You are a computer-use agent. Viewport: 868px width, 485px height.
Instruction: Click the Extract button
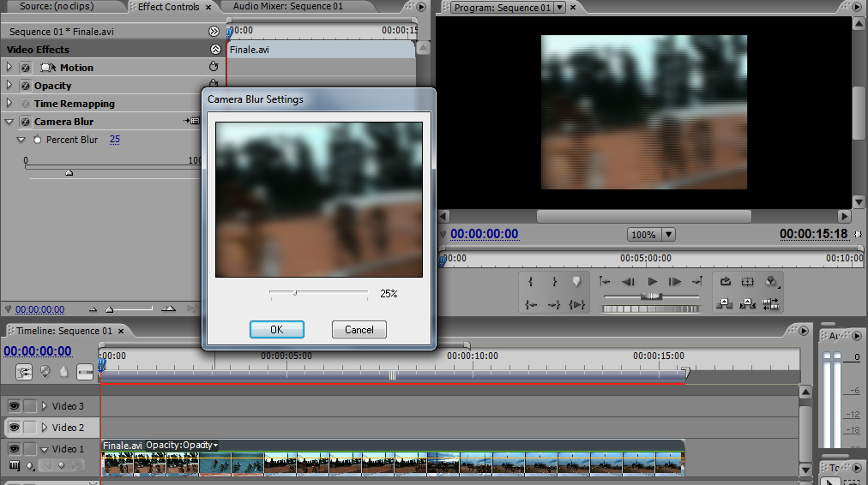coord(747,303)
